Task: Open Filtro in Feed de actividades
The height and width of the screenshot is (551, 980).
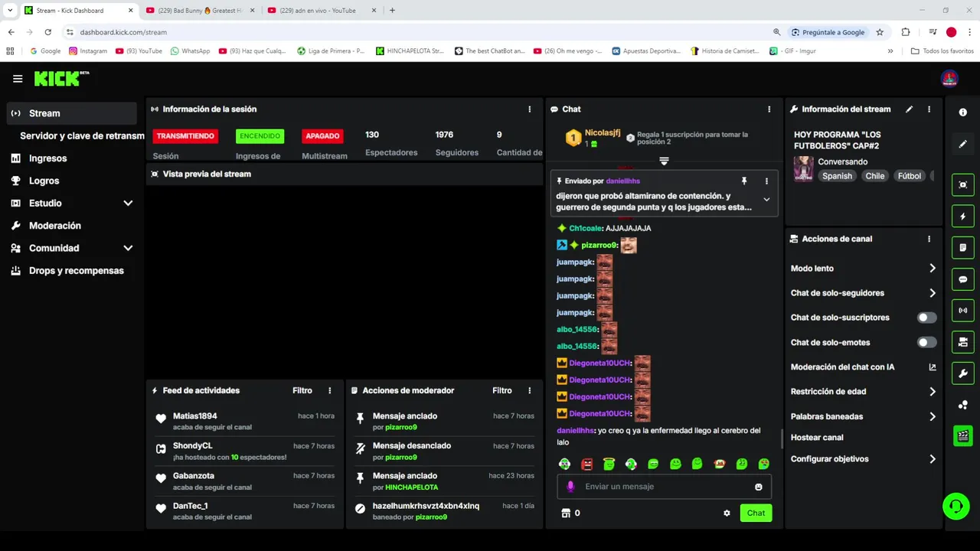Action: click(302, 390)
